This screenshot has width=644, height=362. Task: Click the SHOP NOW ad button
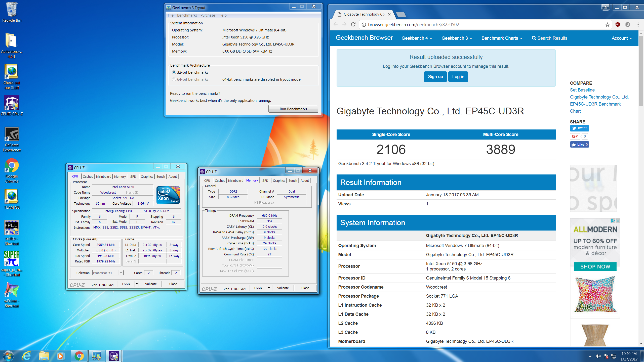coord(595,266)
